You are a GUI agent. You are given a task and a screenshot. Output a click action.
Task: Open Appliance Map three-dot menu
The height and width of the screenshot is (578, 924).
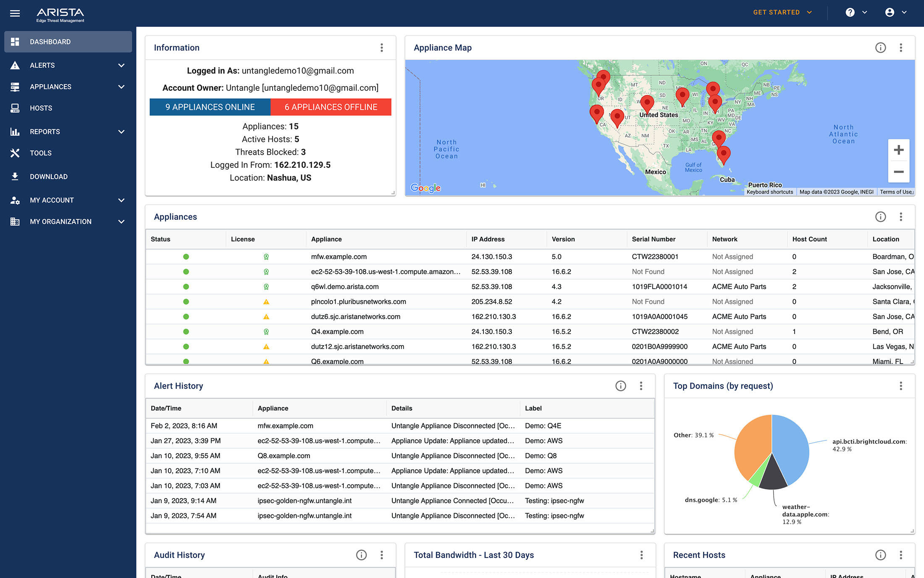click(x=901, y=48)
